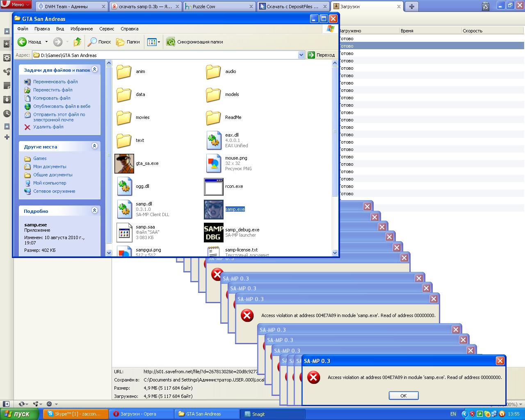Collapse the Другие места panel
Viewport: 525px width, 420px height.
tap(95, 146)
